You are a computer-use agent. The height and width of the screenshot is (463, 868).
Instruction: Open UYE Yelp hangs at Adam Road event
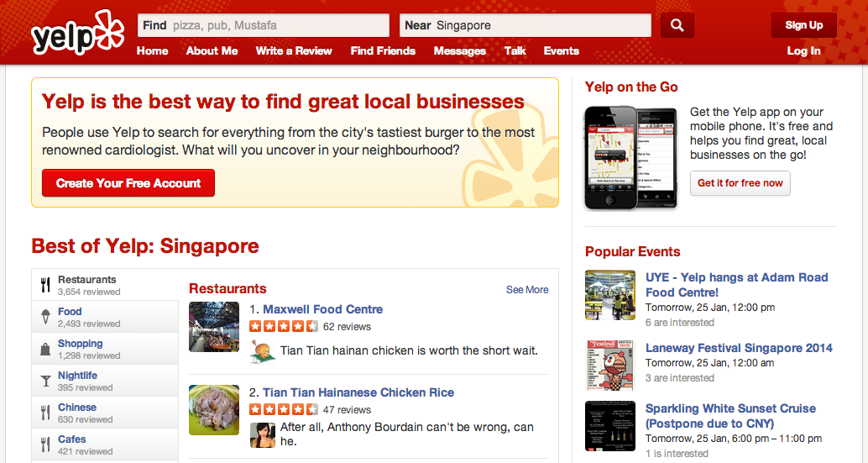pyautogui.click(x=737, y=285)
